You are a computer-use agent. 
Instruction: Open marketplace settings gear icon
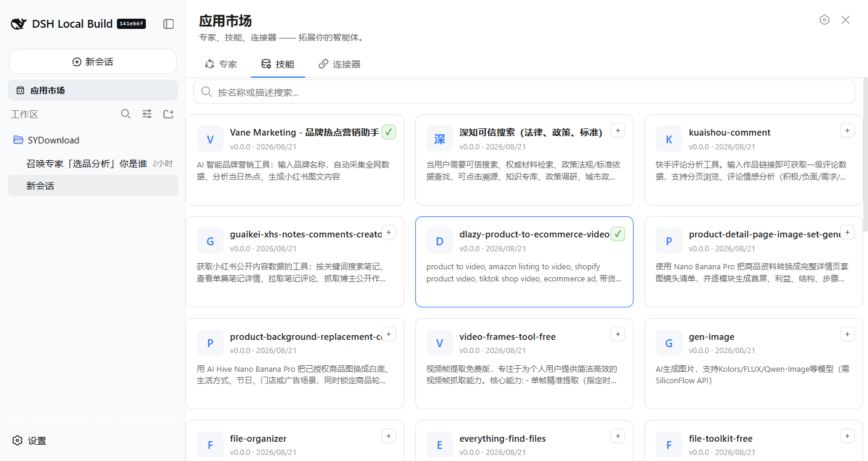pyautogui.click(x=825, y=20)
